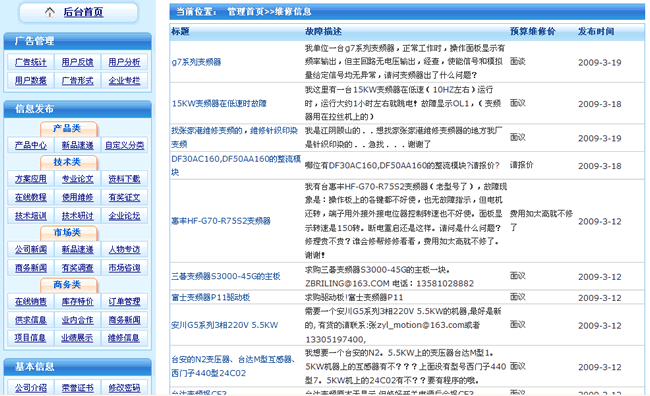This screenshot has width=650, height=396.
Task: Open 广告统计 in the 广告管理 panel
Action: (x=31, y=62)
